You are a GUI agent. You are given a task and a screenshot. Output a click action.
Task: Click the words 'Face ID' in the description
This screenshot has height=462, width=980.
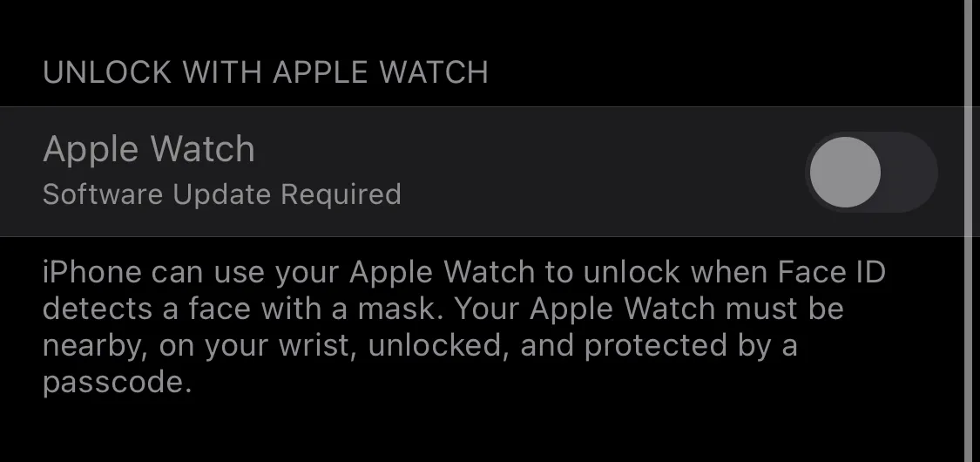tap(832, 272)
